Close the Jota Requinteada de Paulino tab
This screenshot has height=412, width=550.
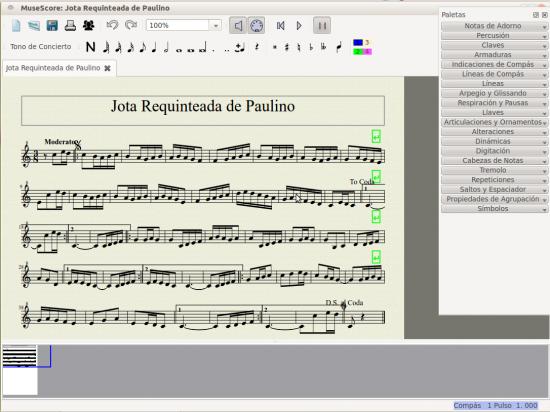(x=107, y=68)
